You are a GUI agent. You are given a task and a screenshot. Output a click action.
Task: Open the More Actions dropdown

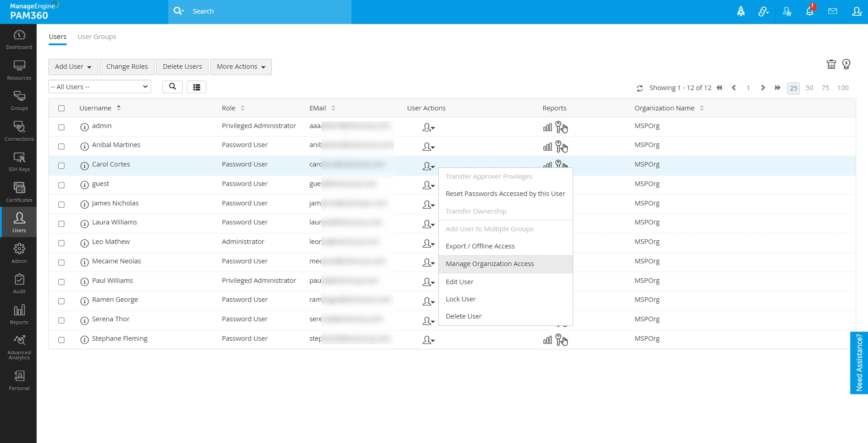pyautogui.click(x=241, y=67)
